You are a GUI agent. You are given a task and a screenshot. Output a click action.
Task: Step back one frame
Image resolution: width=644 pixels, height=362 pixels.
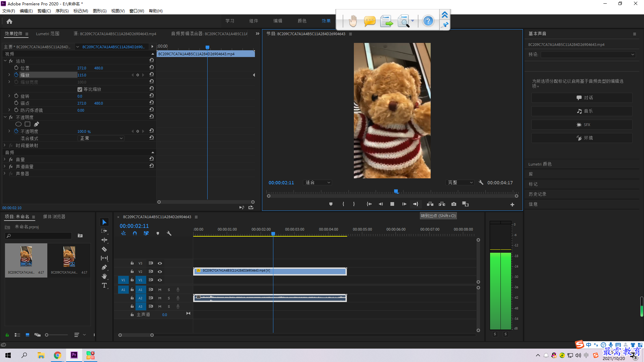(381, 204)
